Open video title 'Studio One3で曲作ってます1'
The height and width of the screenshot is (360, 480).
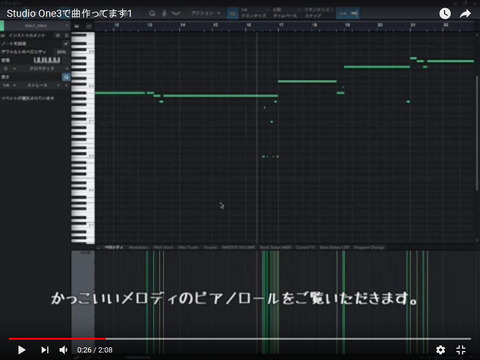69,13
